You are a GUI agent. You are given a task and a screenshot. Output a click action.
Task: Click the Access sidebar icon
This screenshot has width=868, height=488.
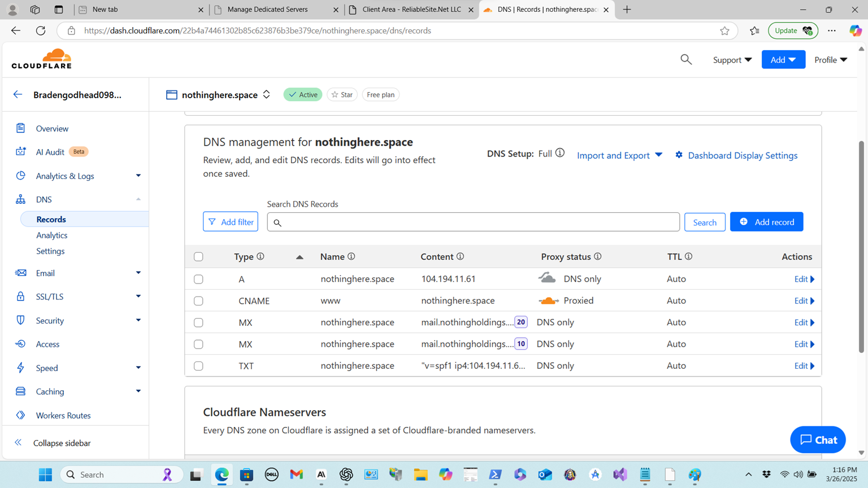click(20, 344)
